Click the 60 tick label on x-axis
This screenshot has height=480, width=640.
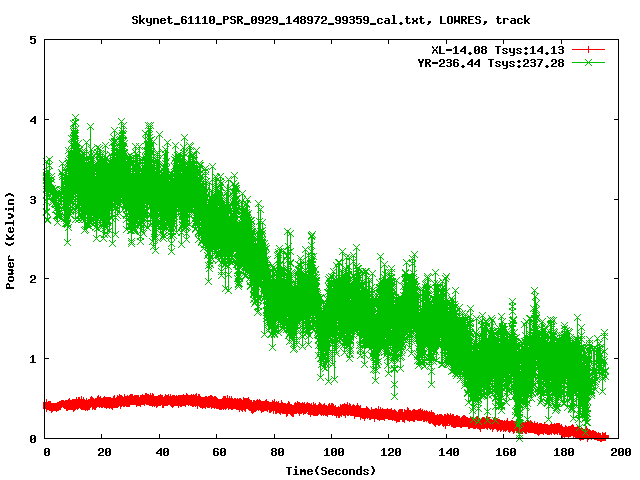tap(218, 452)
